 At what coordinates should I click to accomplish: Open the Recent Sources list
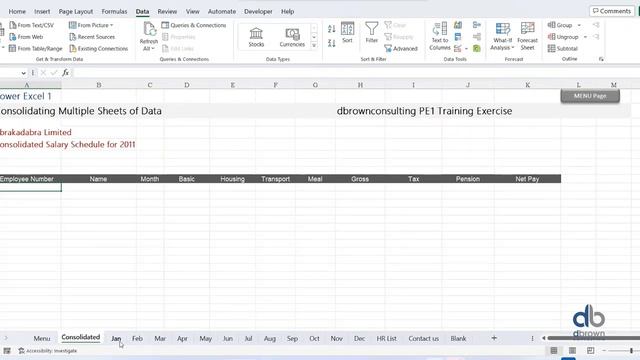(92, 37)
